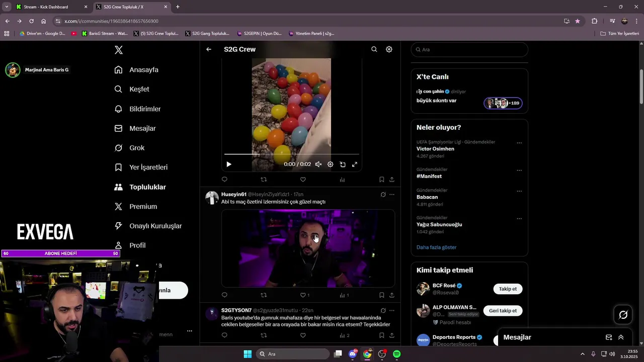The width and height of the screenshot is (644, 362).
Task: Open more options for Babacan trend
Action: point(519,191)
